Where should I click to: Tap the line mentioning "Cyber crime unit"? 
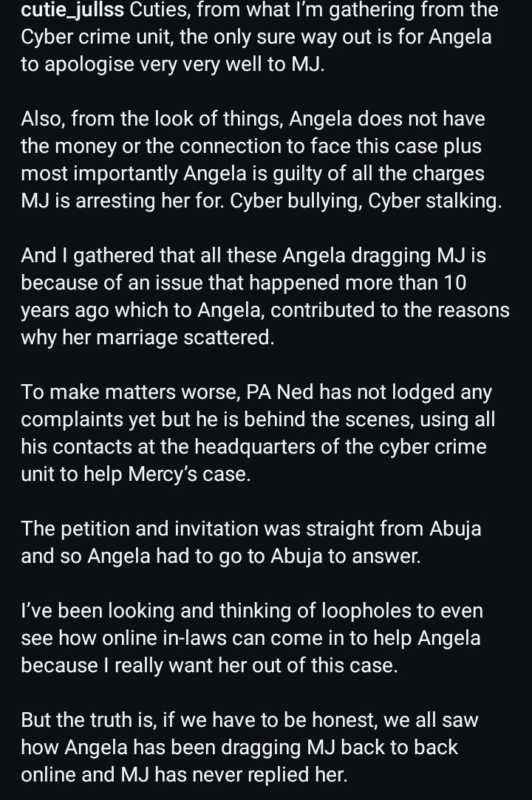click(x=256, y=37)
